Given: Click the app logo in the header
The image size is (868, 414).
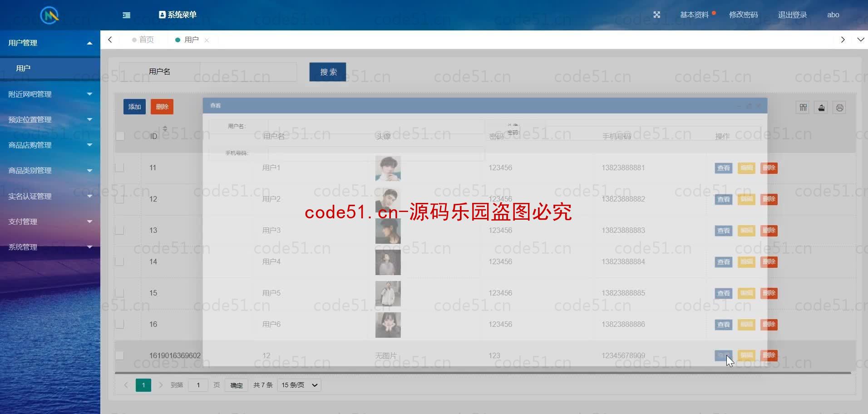Looking at the screenshot, I should pos(49,15).
